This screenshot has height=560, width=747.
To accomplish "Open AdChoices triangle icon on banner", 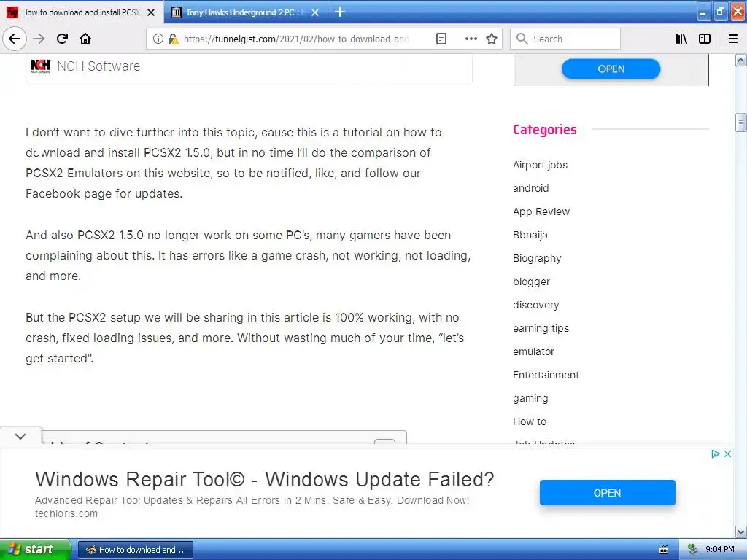I will click(715, 454).
